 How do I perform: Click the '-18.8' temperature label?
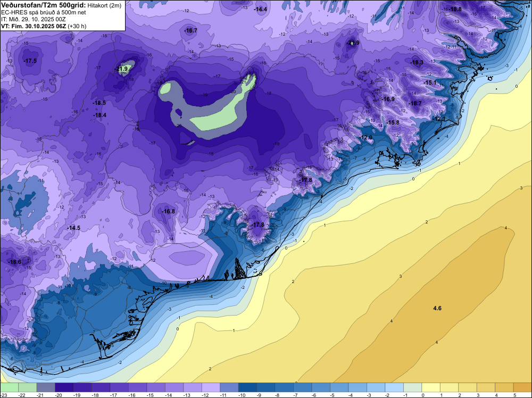click(x=455, y=9)
